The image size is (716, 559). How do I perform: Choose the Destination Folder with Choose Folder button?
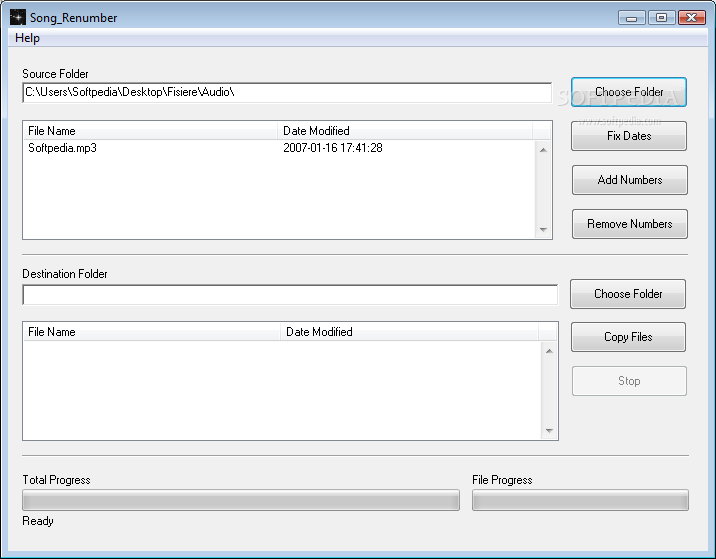click(x=628, y=294)
